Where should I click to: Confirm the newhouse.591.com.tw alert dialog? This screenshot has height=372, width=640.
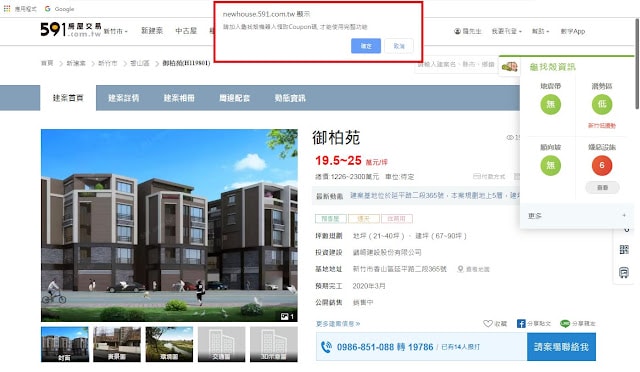click(x=366, y=46)
